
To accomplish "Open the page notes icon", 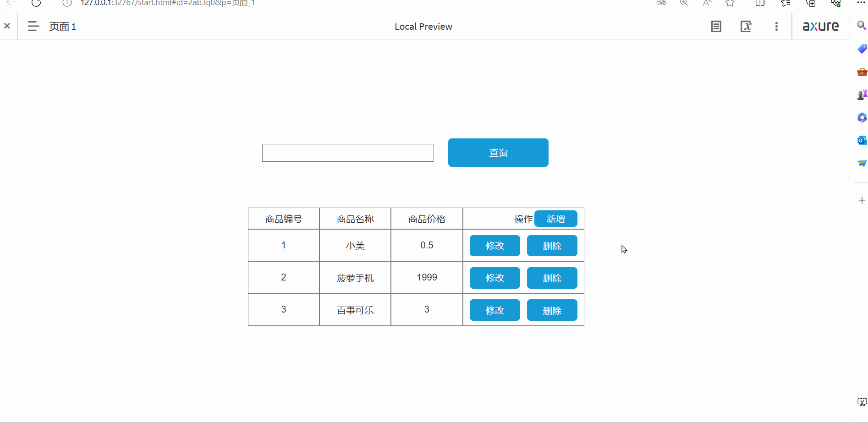I will (716, 26).
